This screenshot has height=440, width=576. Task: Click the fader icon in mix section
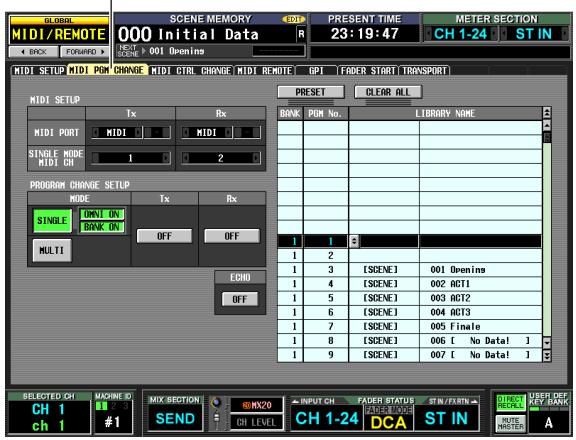tap(217, 419)
